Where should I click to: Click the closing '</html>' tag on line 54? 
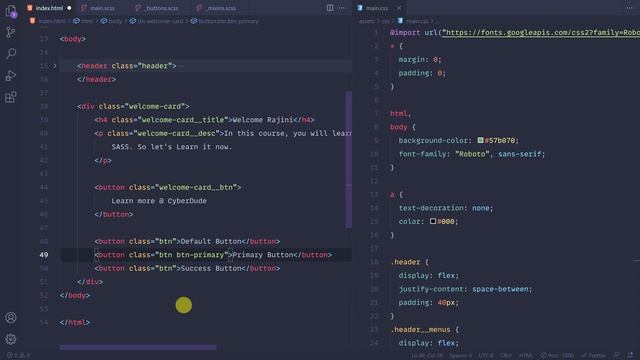[75, 322]
